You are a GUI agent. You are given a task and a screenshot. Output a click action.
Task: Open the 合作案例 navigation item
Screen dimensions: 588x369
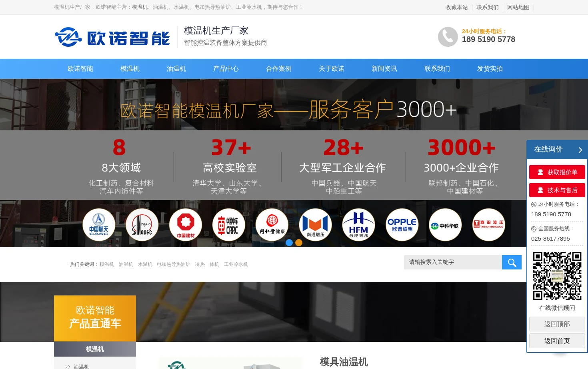click(279, 69)
